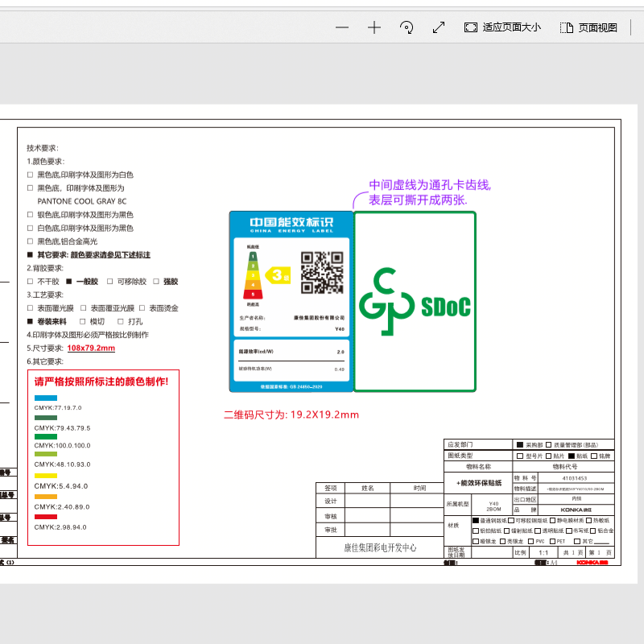Click the text PANTONE COOL GRAY 8C
Image resolution: width=644 pixels, height=644 pixels.
click(x=82, y=201)
